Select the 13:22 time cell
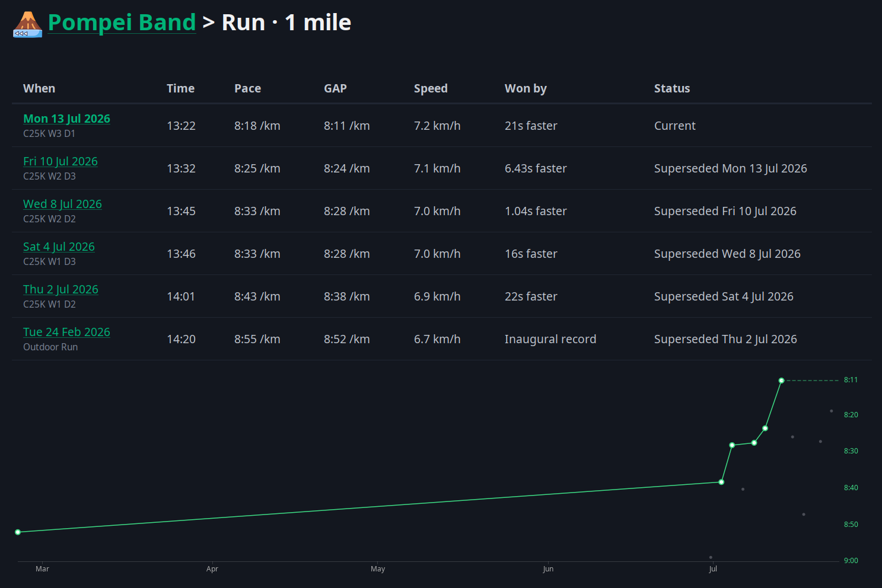The height and width of the screenshot is (588, 882). tap(181, 126)
